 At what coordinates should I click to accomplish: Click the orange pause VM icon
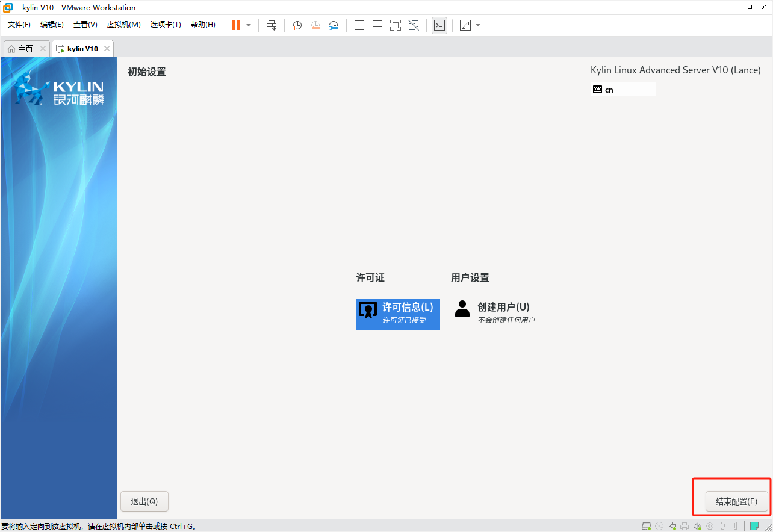point(236,25)
